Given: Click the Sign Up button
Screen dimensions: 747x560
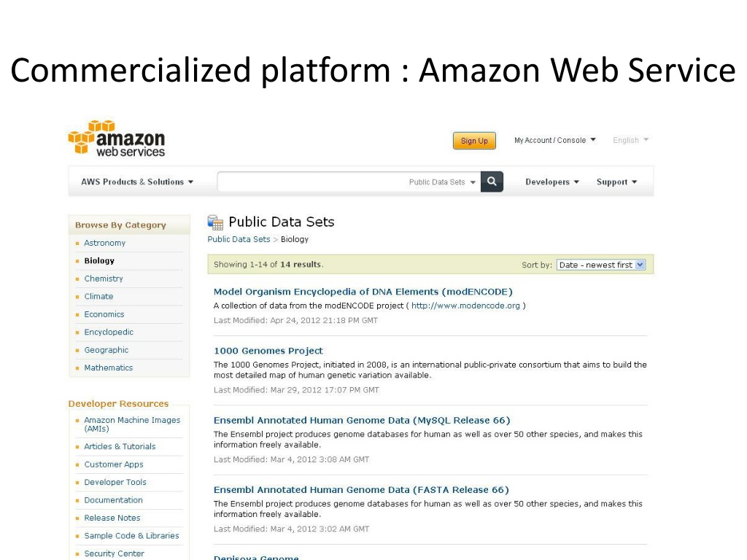Looking at the screenshot, I should [x=474, y=141].
